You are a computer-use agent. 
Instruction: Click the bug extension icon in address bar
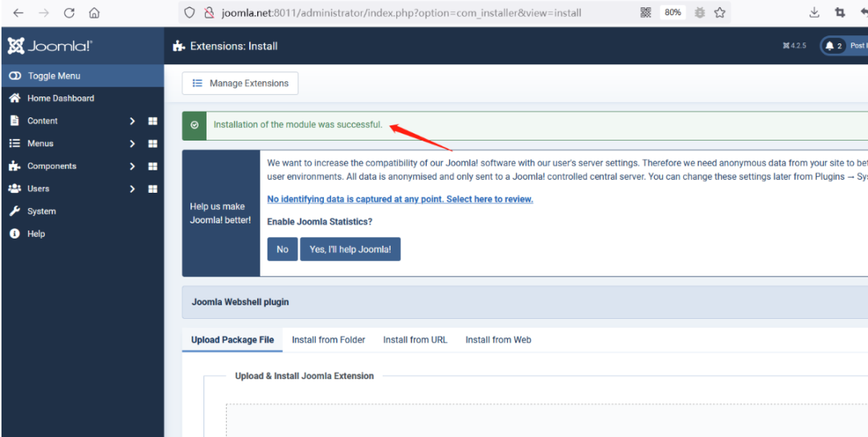click(x=700, y=12)
